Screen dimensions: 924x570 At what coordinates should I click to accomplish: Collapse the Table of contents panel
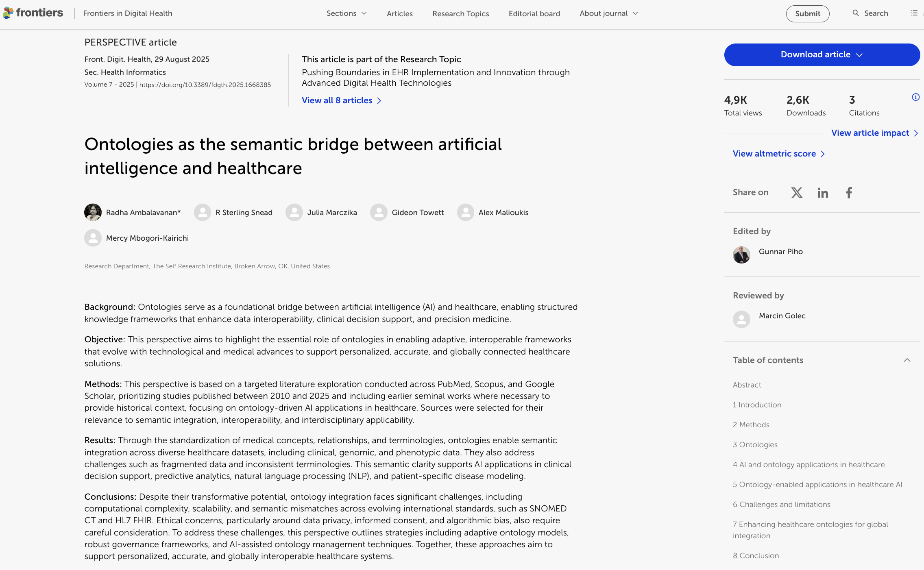pos(907,360)
